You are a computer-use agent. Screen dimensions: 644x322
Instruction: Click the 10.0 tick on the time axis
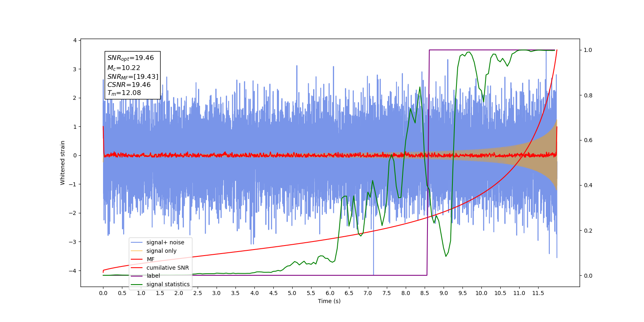481,293
